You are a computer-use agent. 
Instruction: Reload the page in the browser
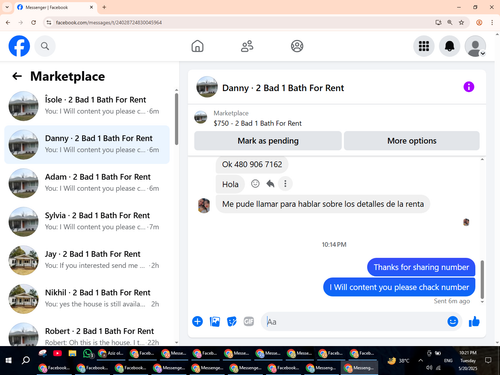coord(33,22)
